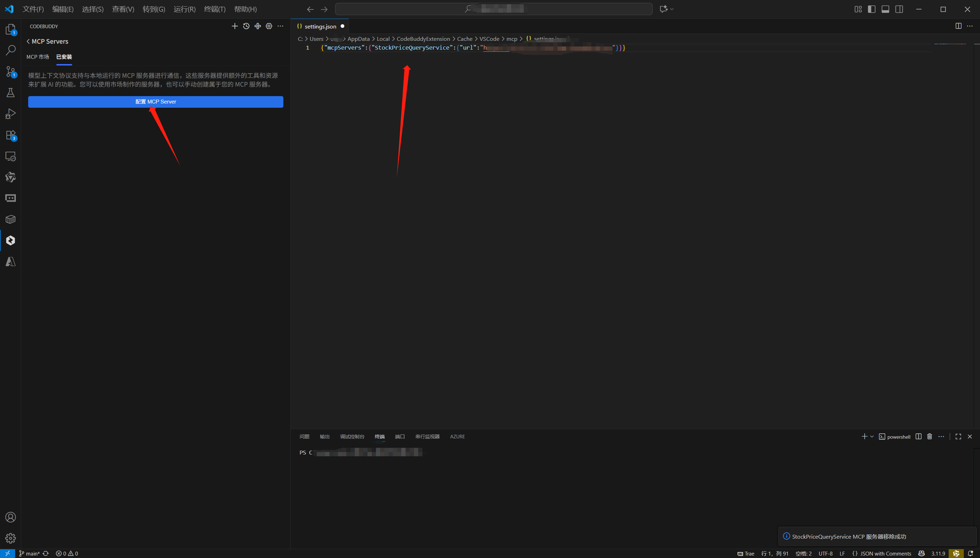Toggle the primary sidebar layout button
This screenshot has height=558, width=980.
click(872, 9)
